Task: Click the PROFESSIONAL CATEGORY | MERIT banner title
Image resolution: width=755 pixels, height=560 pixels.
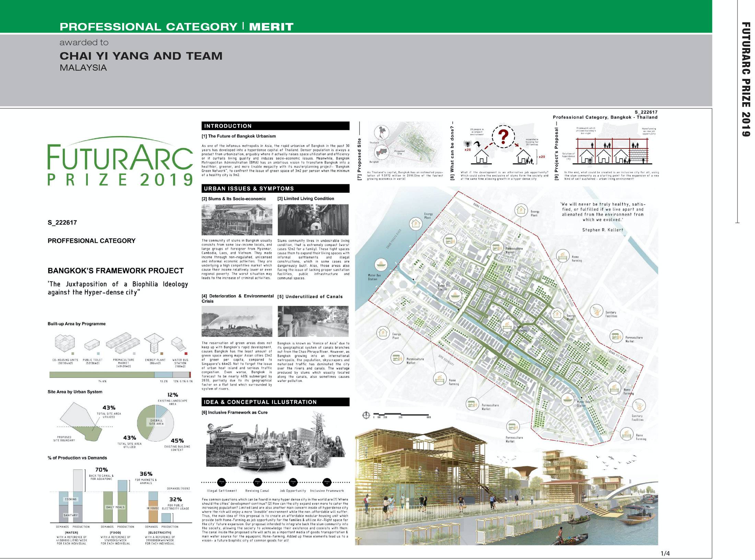Action: (177, 27)
